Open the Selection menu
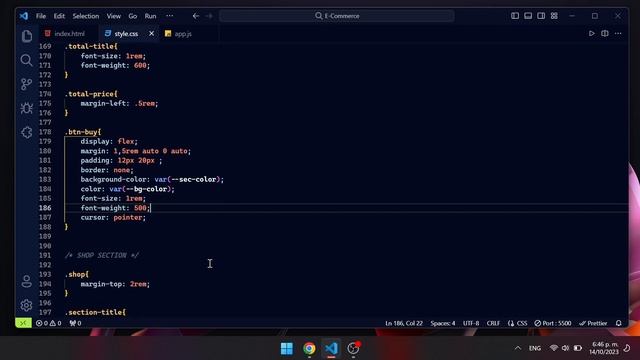 tap(86, 16)
